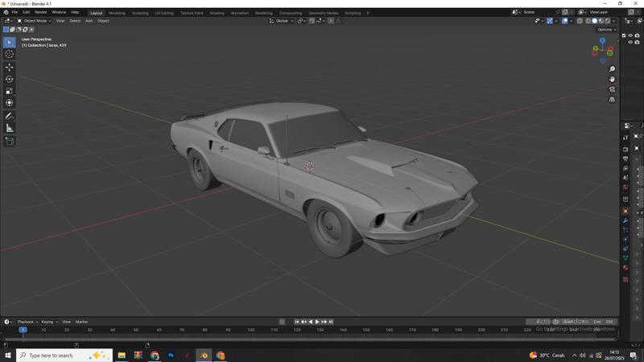This screenshot has height=362, width=644.
Task: Select the Cursor tool in the toolbar
Action: point(9,54)
